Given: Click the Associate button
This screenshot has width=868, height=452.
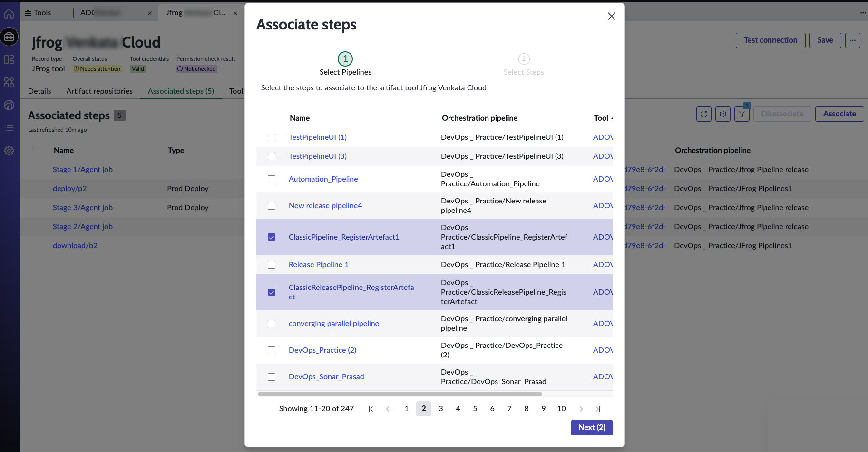Looking at the screenshot, I should click(x=839, y=114).
